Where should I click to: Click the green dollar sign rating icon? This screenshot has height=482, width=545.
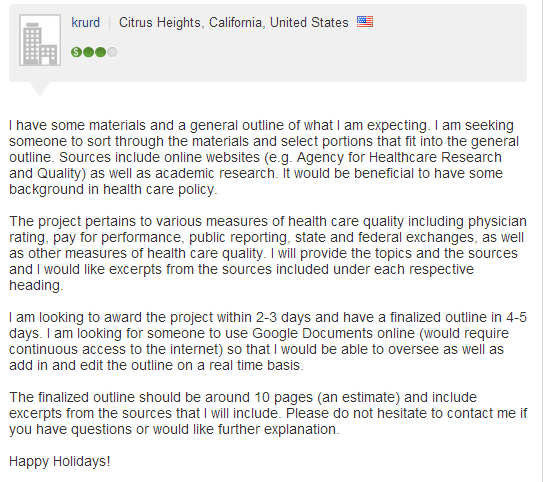pos(76,52)
